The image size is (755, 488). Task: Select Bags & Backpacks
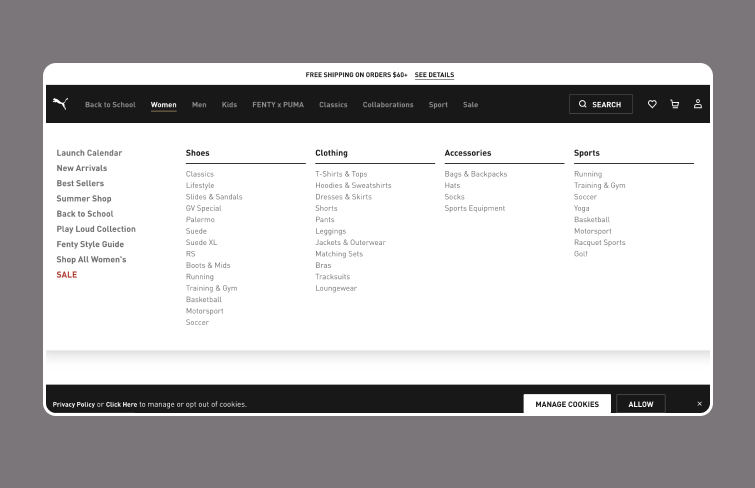point(476,174)
